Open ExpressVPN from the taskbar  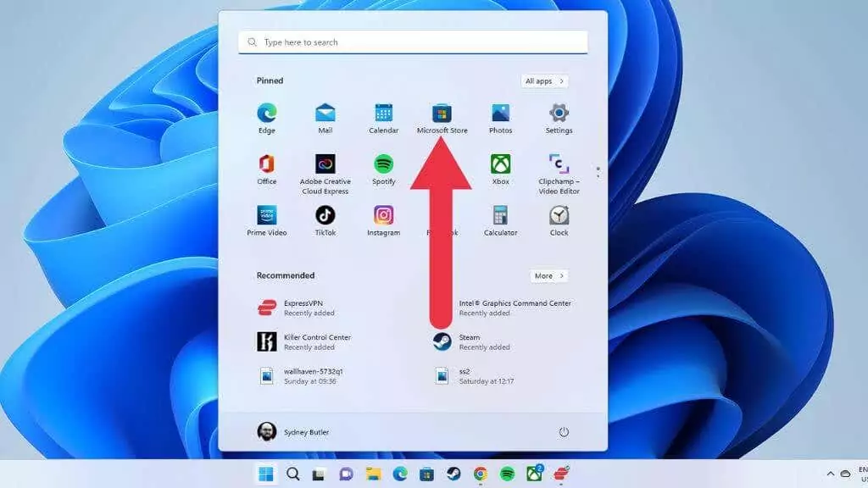coord(561,474)
